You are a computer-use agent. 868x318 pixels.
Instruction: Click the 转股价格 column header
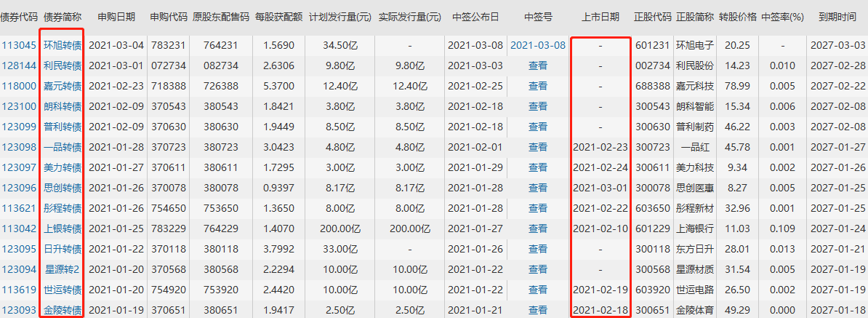(738, 17)
